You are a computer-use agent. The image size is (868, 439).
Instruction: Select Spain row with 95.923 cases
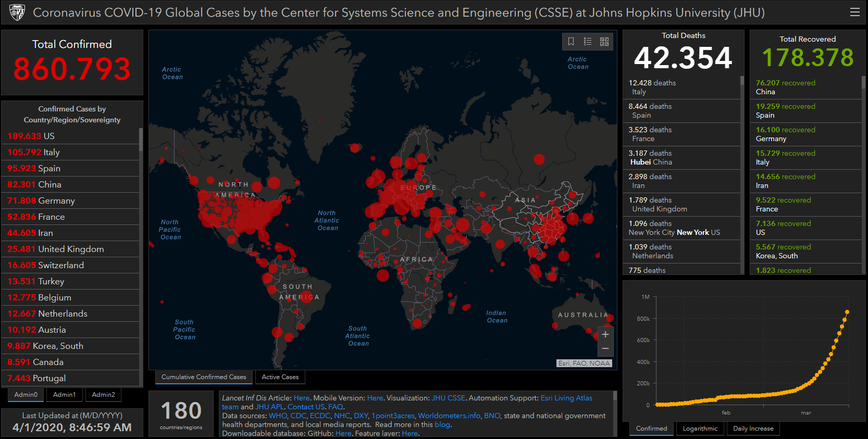pyautogui.click(x=70, y=168)
